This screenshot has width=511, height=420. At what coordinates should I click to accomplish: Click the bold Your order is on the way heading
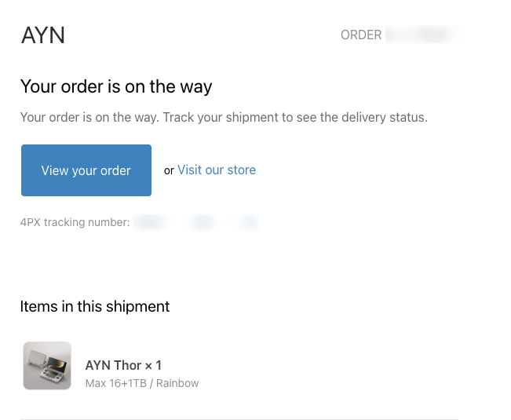[x=116, y=86]
